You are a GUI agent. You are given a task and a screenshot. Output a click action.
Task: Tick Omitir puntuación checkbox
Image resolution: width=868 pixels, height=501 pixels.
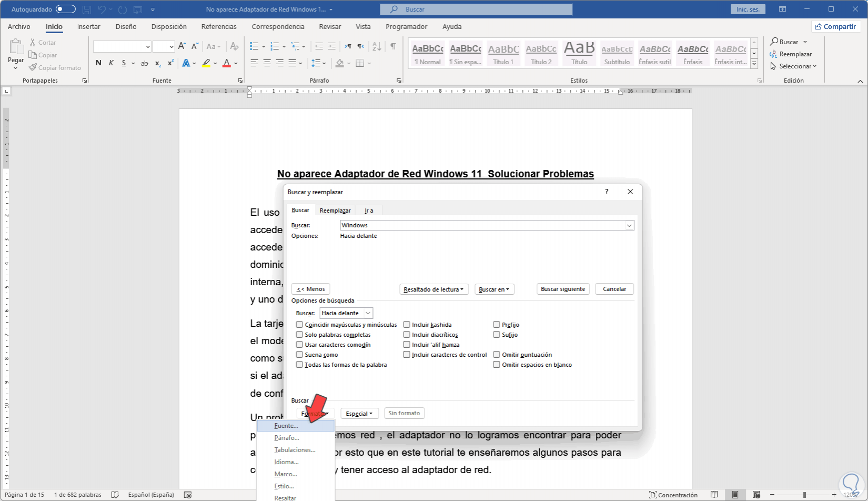[497, 355]
